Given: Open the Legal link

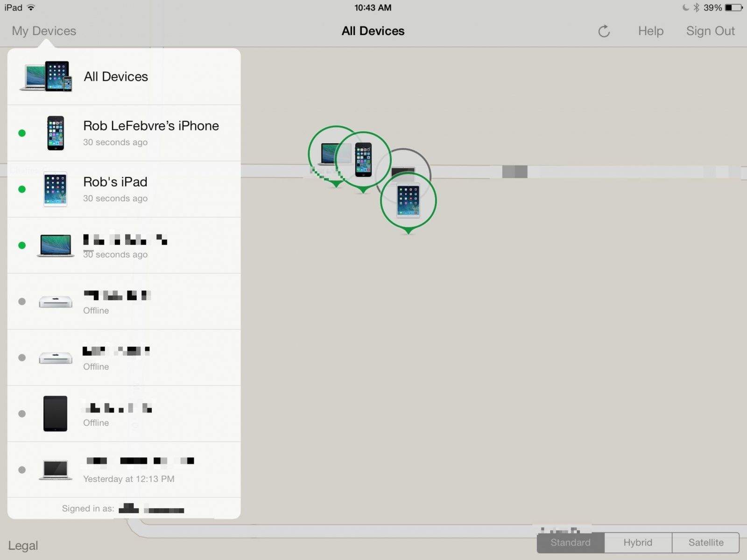Looking at the screenshot, I should click(23, 546).
